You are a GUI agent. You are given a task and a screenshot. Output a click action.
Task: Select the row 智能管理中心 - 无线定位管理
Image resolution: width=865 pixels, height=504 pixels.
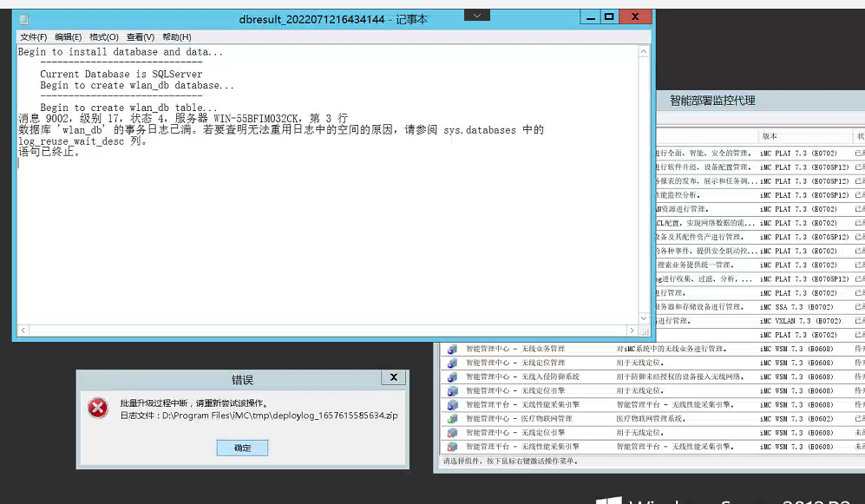(652, 363)
